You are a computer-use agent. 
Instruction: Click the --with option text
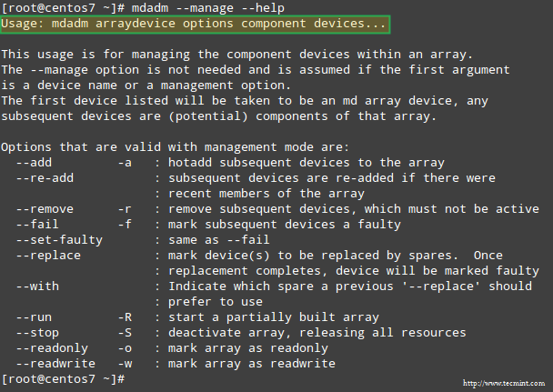[37, 286]
